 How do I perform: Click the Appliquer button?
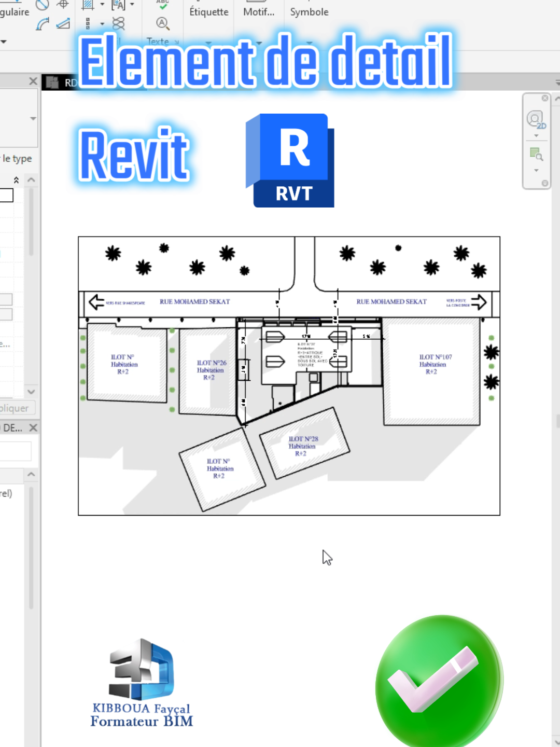[17, 408]
